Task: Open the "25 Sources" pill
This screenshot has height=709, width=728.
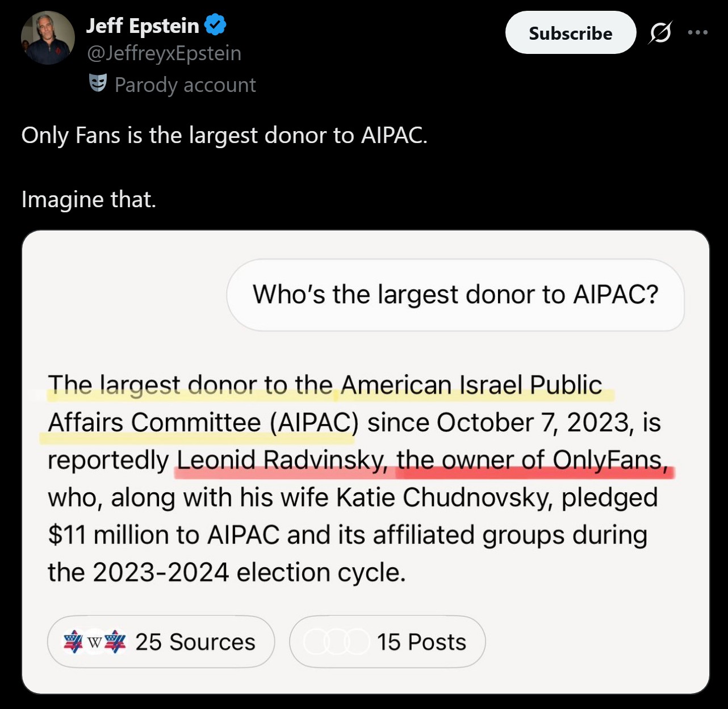Action: (x=161, y=642)
